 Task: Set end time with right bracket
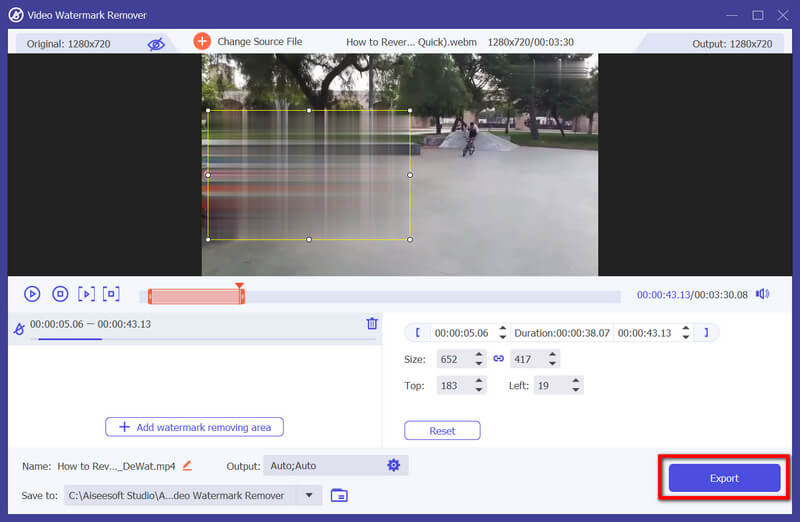pyautogui.click(x=706, y=333)
